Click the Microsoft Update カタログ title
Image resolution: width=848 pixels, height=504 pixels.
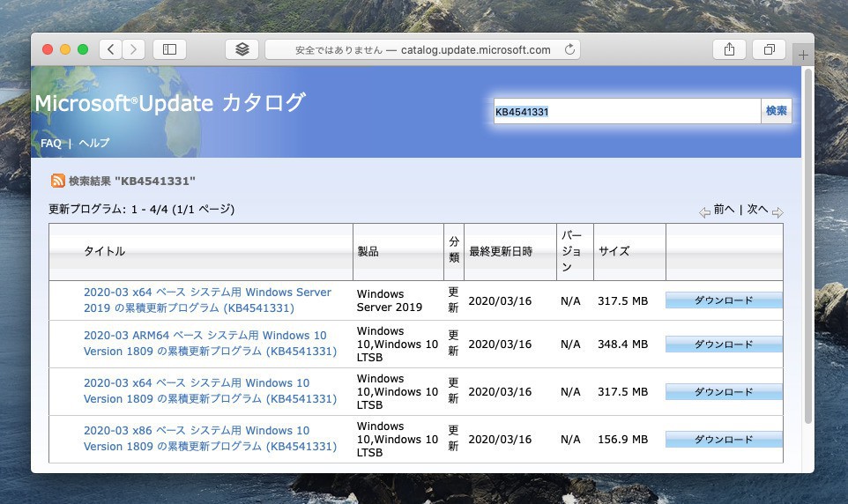coord(170,103)
